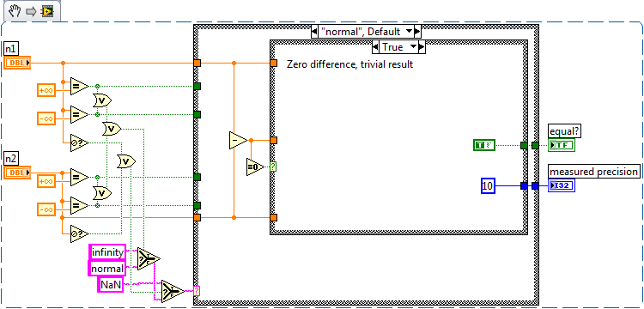The height and width of the screenshot is (309, 644).
Task: Go to next case of outer structure
Action: coord(417,31)
